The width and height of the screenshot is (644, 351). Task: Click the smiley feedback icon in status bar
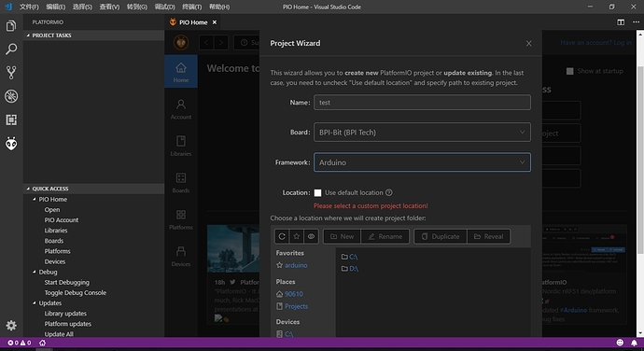[x=620, y=343]
